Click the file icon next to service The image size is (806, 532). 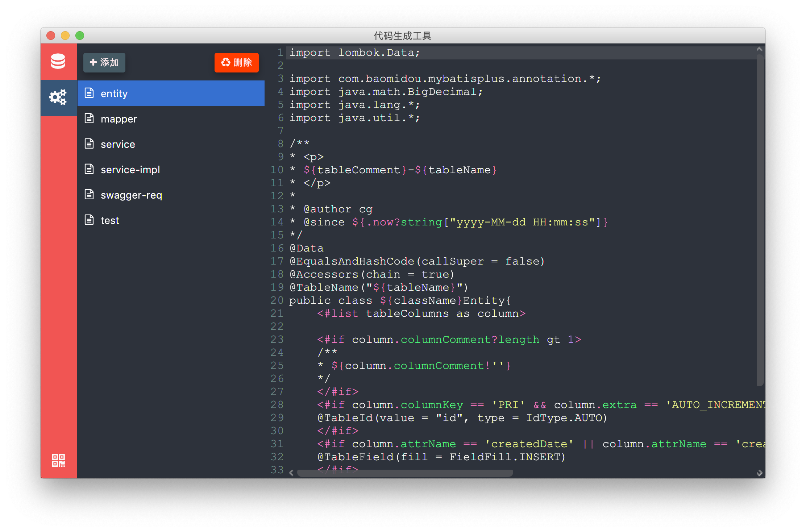(x=89, y=144)
